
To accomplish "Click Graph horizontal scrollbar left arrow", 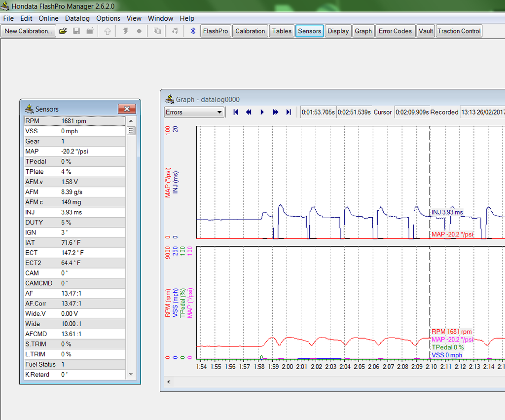I will pos(168,382).
